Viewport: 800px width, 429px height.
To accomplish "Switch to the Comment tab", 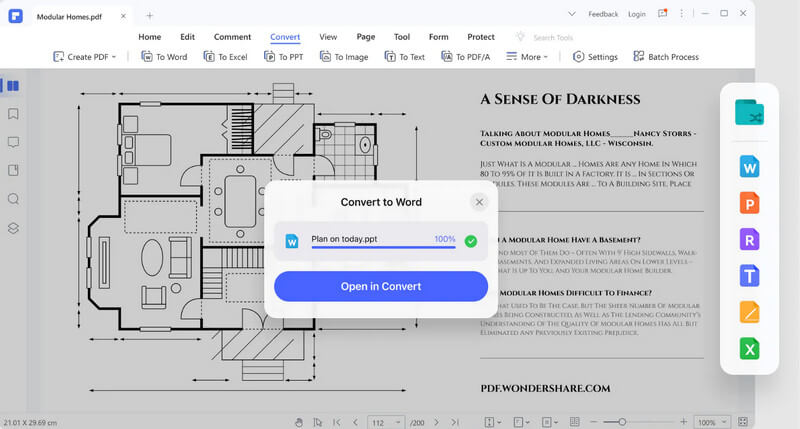I will tap(232, 37).
